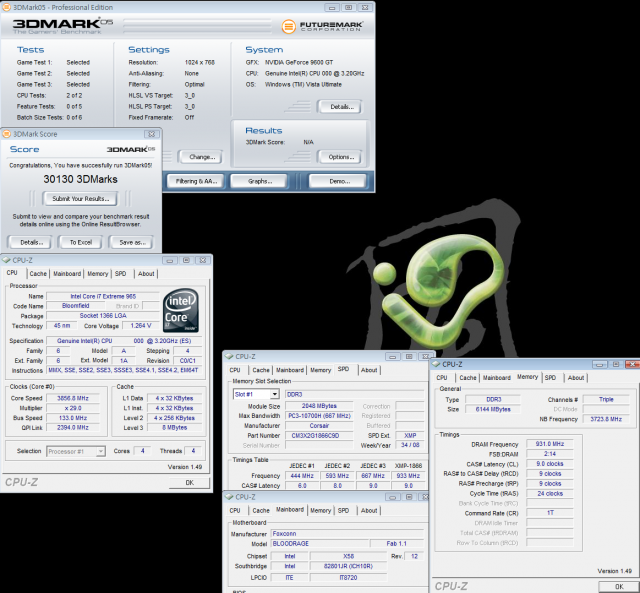Click Change settings button in 3DMark05
Viewport: 640px width, 593px height.
click(x=202, y=157)
